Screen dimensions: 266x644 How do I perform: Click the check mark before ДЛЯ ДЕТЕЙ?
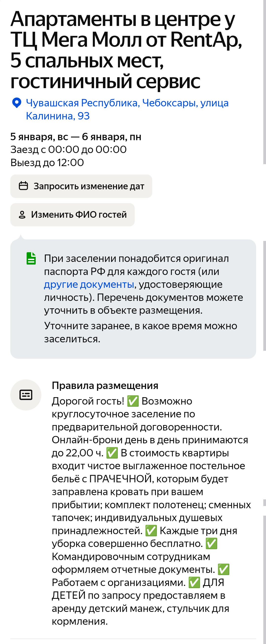point(194,583)
